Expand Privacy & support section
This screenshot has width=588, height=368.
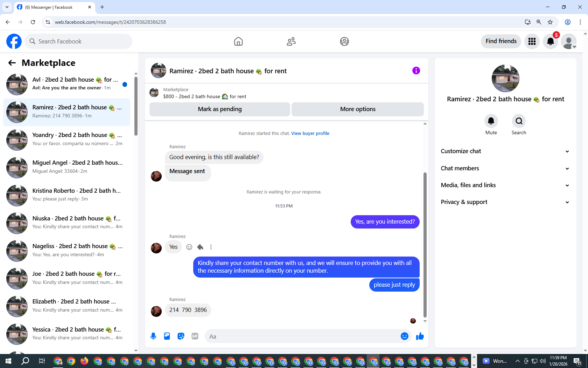(505, 202)
